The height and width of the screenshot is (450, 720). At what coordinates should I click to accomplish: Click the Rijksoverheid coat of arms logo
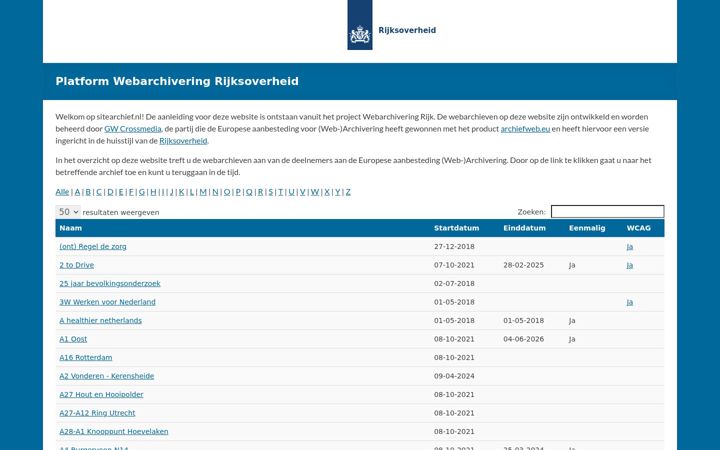coord(360,25)
